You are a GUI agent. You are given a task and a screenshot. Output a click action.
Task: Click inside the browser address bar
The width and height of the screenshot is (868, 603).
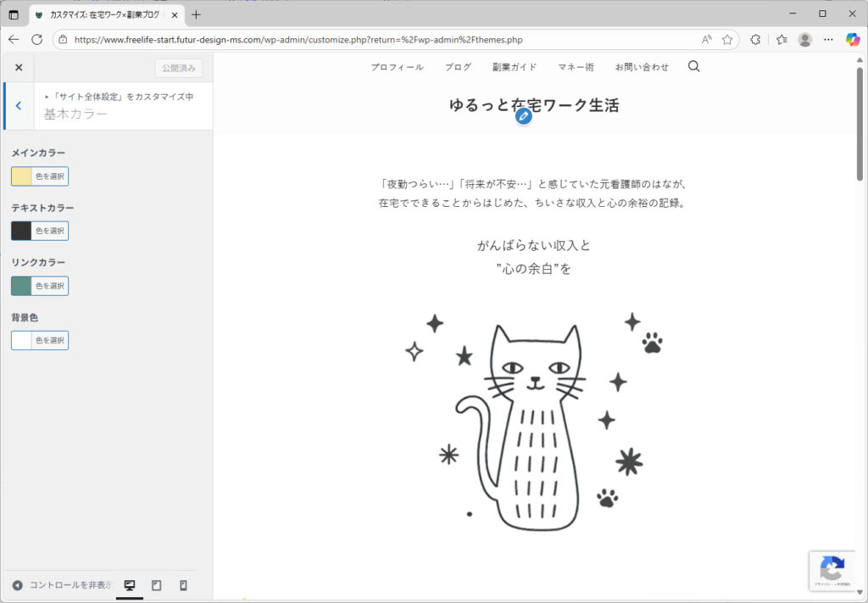pyautogui.click(x=339, y=39)
